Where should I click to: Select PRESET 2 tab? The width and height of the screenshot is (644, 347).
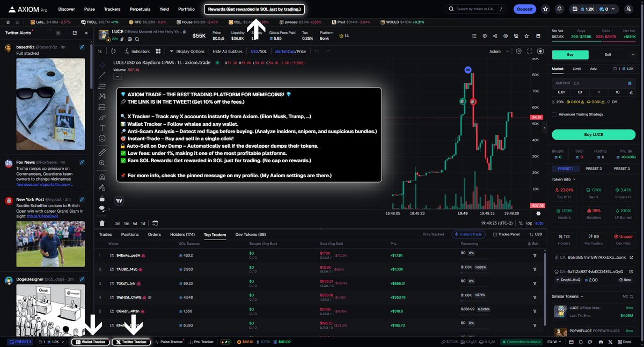click(594, 169)
